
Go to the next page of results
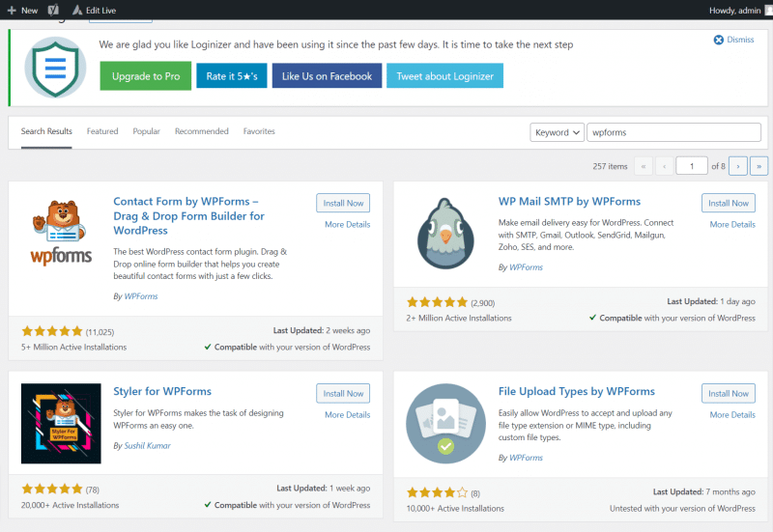click(738, 166)
